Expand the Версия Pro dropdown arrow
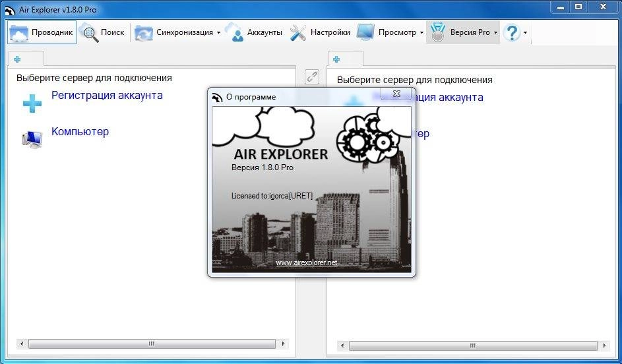 pyautogui.click(x=495, y=33)
